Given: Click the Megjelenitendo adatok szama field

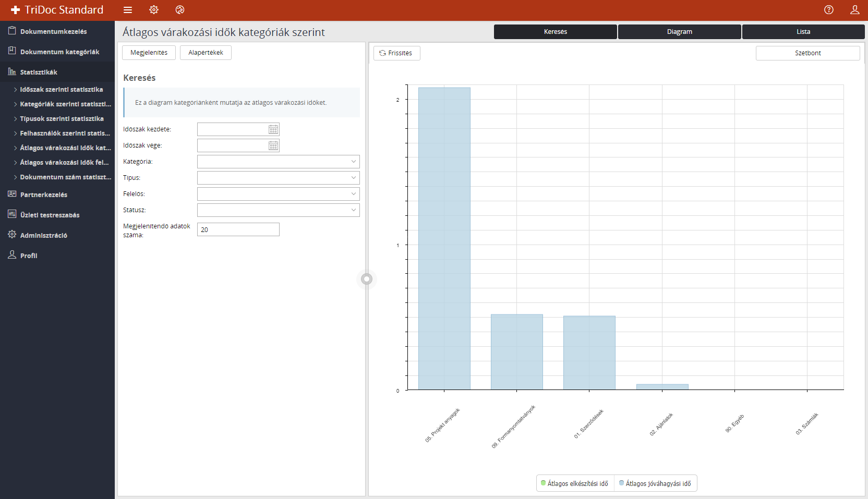Looking at the screenshot, I should pos(238,229).
